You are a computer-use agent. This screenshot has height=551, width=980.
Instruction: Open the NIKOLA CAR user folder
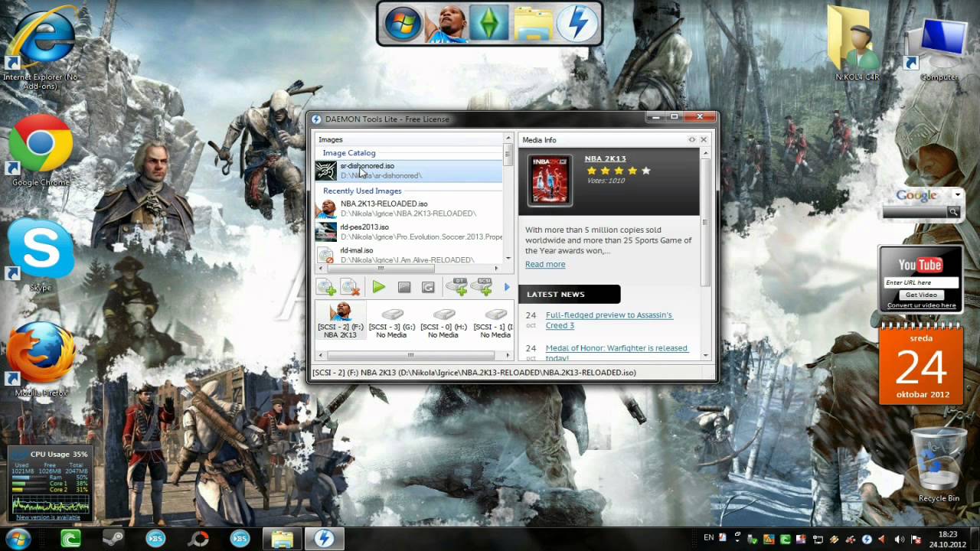(x=857, y=44)
